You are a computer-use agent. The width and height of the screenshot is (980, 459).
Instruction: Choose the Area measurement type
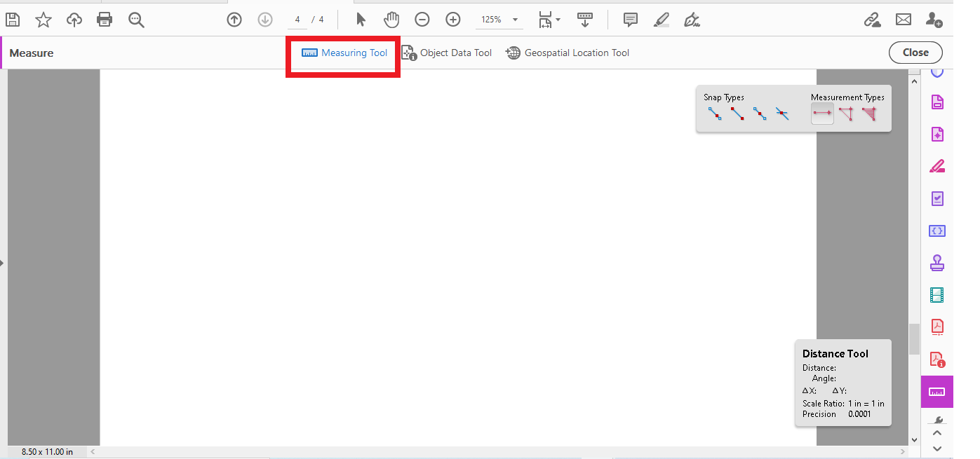coord(870,113)
